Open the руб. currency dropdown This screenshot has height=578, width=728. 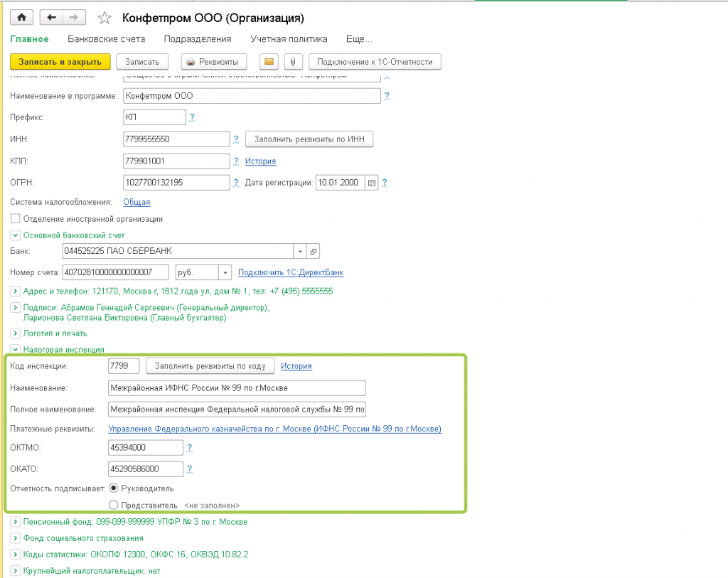click(x=225, y=272)
